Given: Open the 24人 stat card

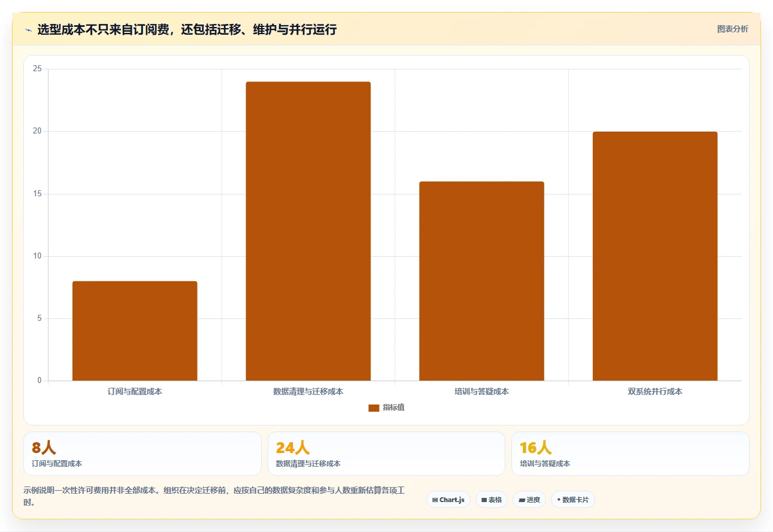Looking at the screenshot, I should tap(386, 454).
